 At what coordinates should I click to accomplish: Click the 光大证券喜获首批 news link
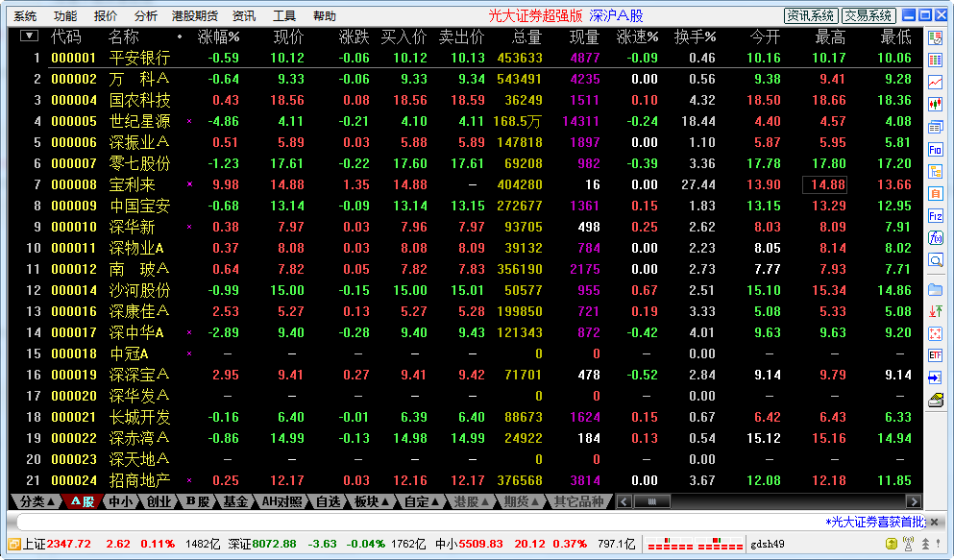876,522
